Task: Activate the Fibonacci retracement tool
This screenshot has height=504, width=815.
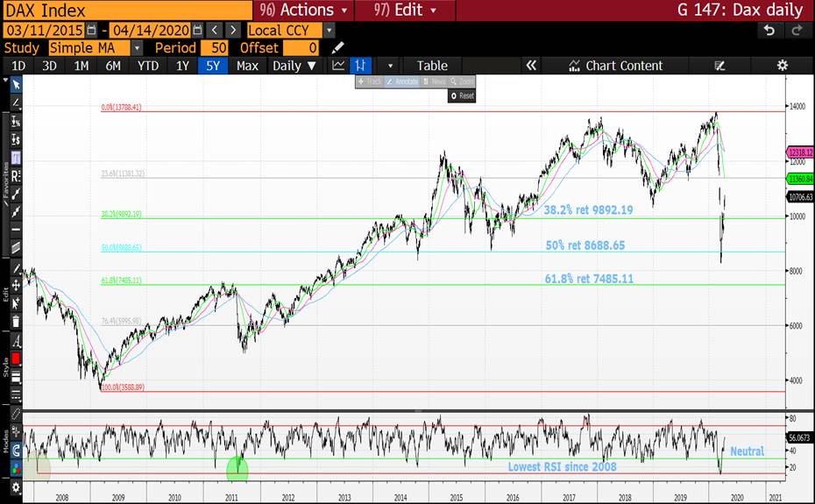Action: coord(16,158)
